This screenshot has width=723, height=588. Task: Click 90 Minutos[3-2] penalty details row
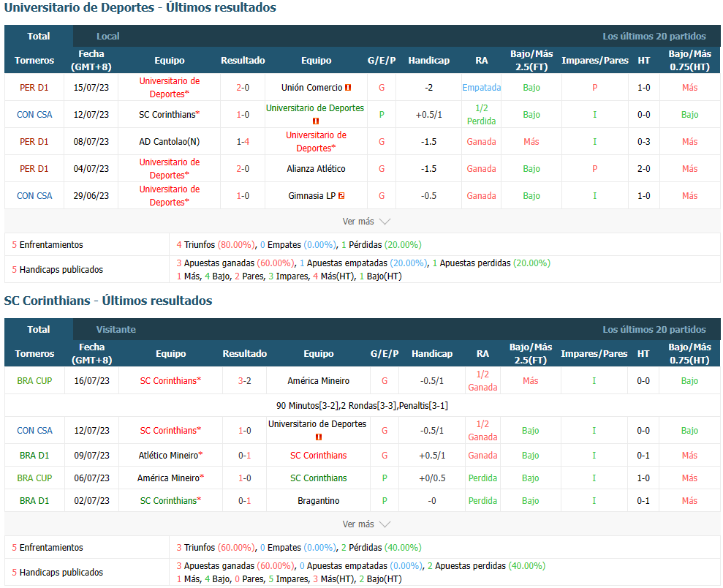coord(362,406)
